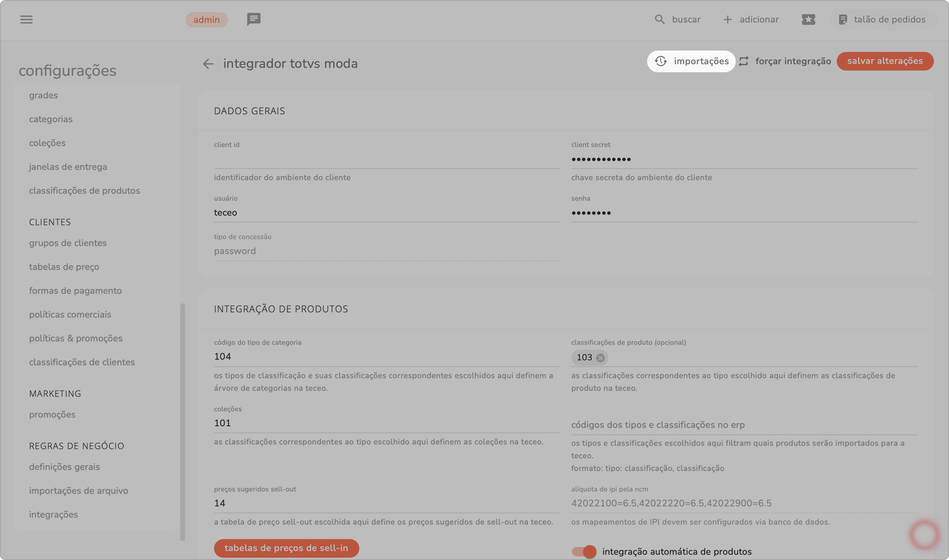Save with salvar alterações button

(x=884, y=61)
